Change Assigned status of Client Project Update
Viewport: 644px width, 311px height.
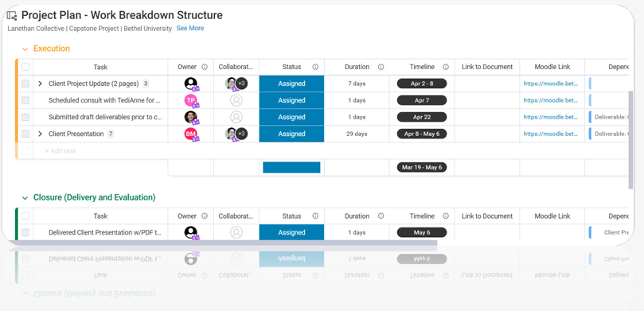pos(291,84)
